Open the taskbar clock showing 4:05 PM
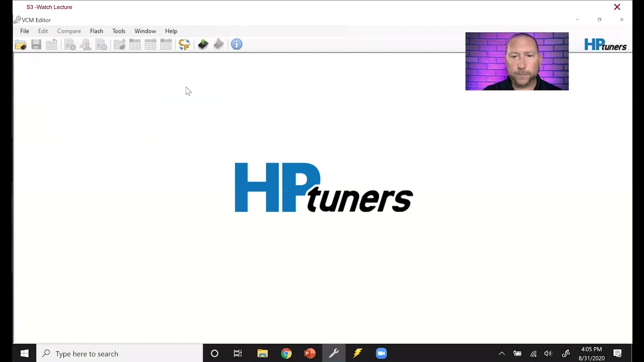The width and height of the screenshot is (644, 362). [x=591, y=353]
